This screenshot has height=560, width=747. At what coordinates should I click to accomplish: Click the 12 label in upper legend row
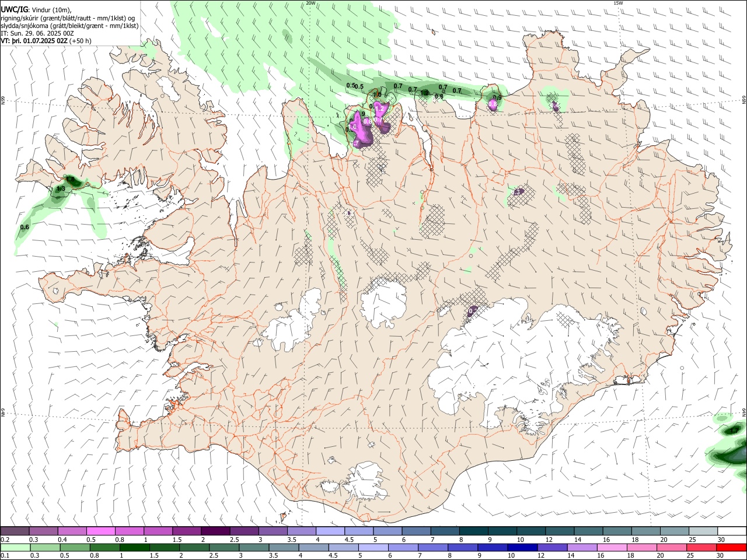[x=549, y=540]
